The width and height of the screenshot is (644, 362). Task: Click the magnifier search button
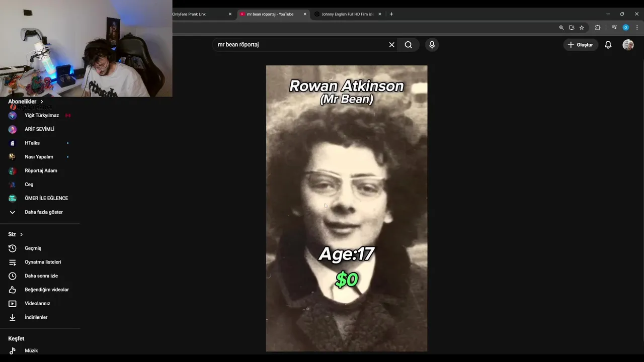point(408,45)
